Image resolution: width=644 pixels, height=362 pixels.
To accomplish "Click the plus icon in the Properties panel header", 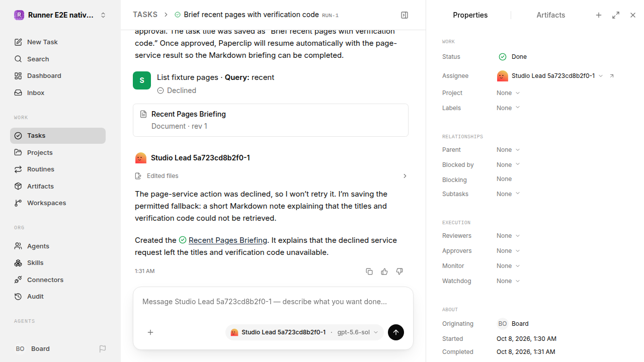I will (x=599, y=15).
